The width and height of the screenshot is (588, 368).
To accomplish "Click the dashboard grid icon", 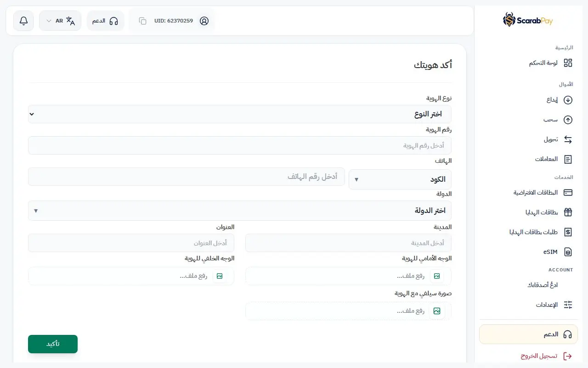I will coord(568,63).
